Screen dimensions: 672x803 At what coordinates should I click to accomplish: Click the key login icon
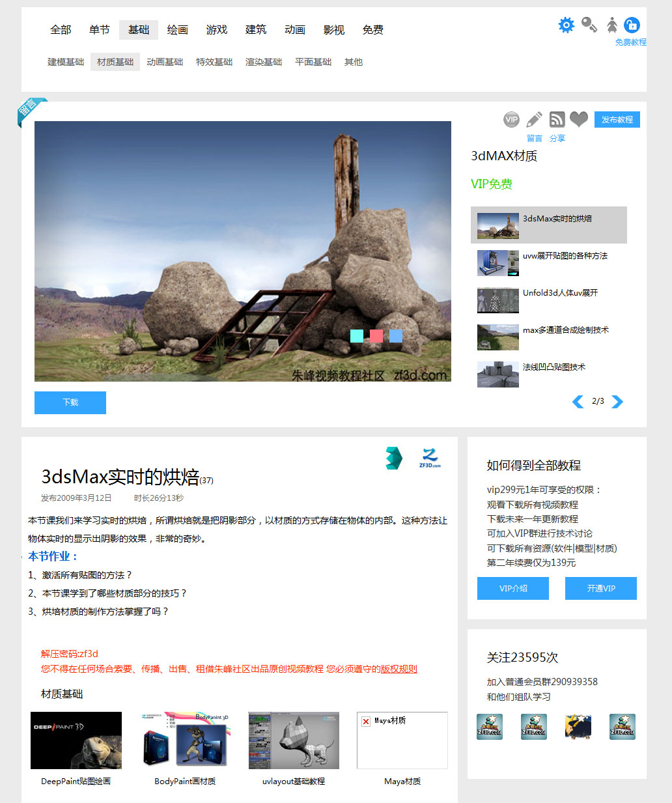(x=589, y=25)
